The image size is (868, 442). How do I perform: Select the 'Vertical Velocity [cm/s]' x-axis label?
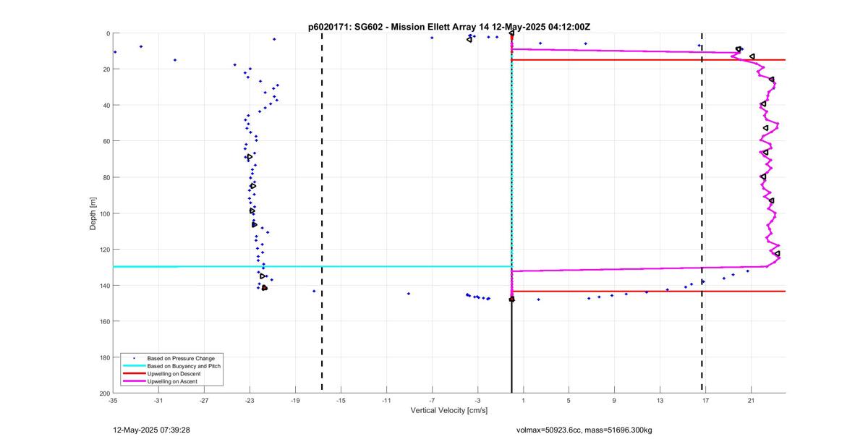(449, 410)
